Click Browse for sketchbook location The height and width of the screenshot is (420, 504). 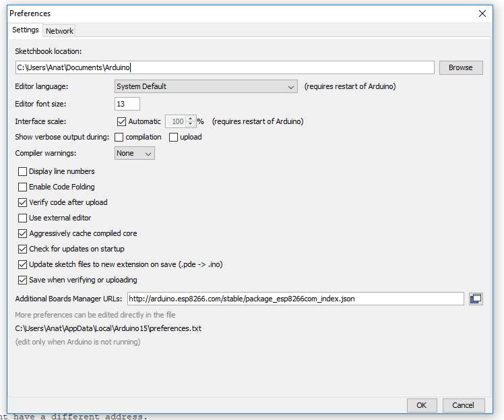click(461, 67)
